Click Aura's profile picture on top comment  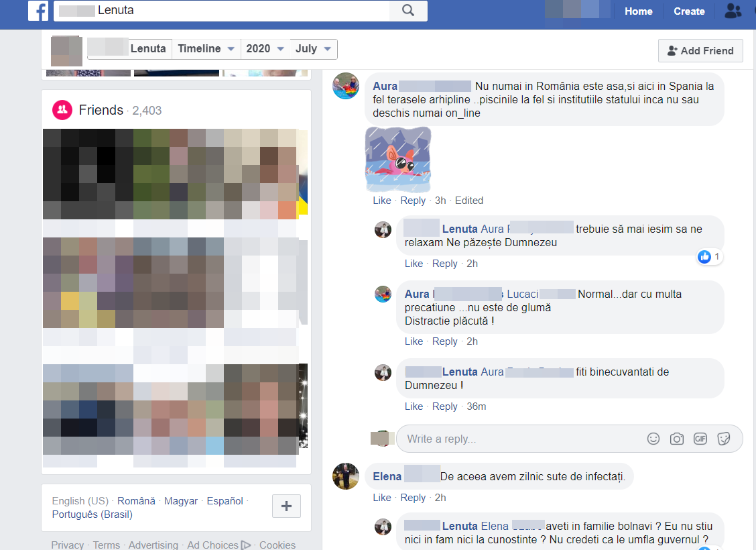(x=346, y=86)
